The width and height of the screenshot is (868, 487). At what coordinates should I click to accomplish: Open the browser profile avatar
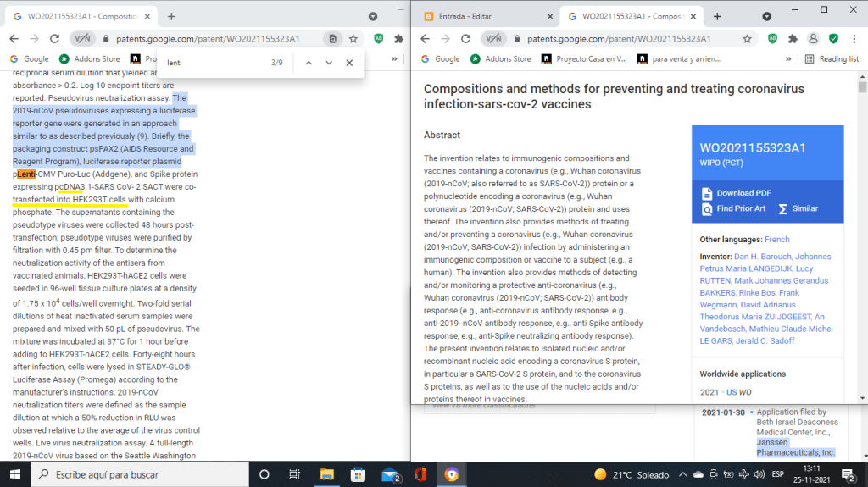point(813,39)
